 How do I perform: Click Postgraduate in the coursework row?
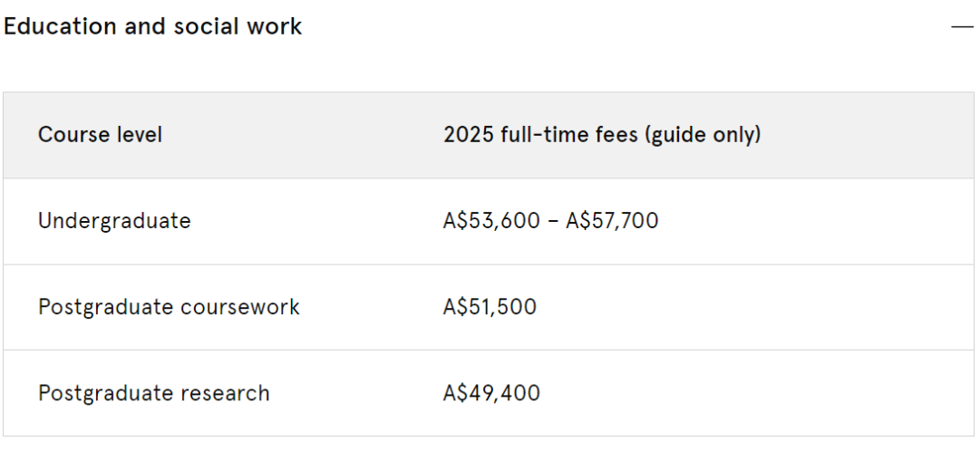106,307
